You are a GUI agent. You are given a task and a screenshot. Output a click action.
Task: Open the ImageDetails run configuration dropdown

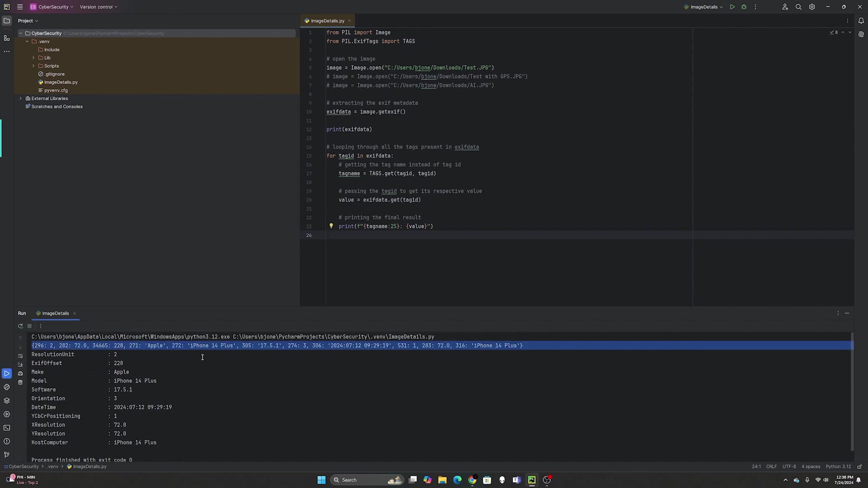[x=703, y=7]
